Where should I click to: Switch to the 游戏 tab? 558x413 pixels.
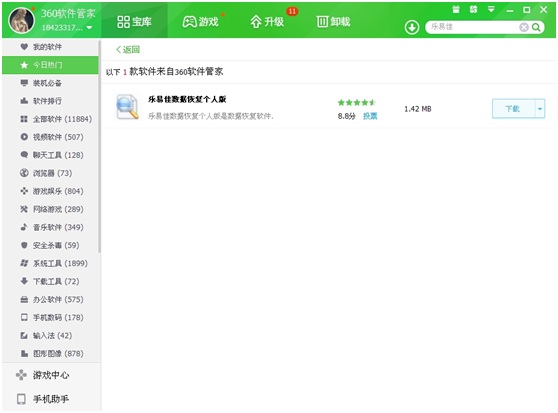click(x=200, y=22)
